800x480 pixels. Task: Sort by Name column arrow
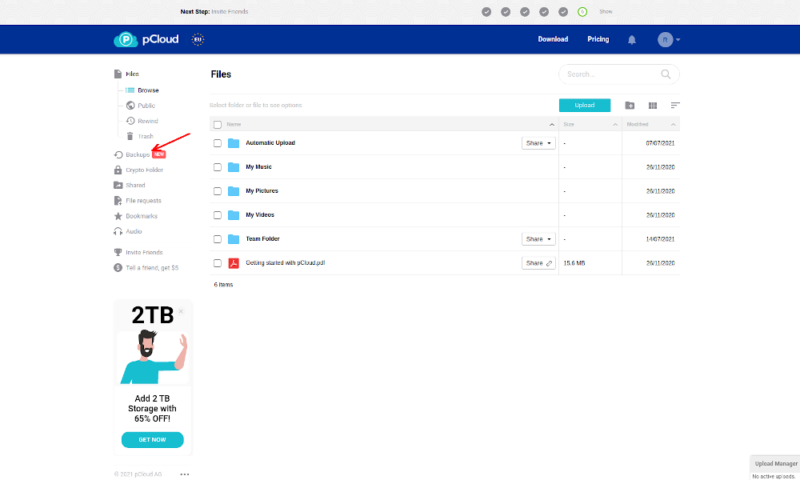point(552,125)
